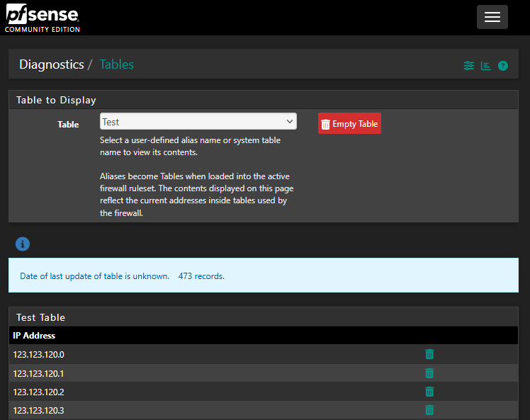The height and width of the screenshot is (420, 530).
Task: Delete entry 123.123.120.2 with trash icon
Action: pos(429,392)
